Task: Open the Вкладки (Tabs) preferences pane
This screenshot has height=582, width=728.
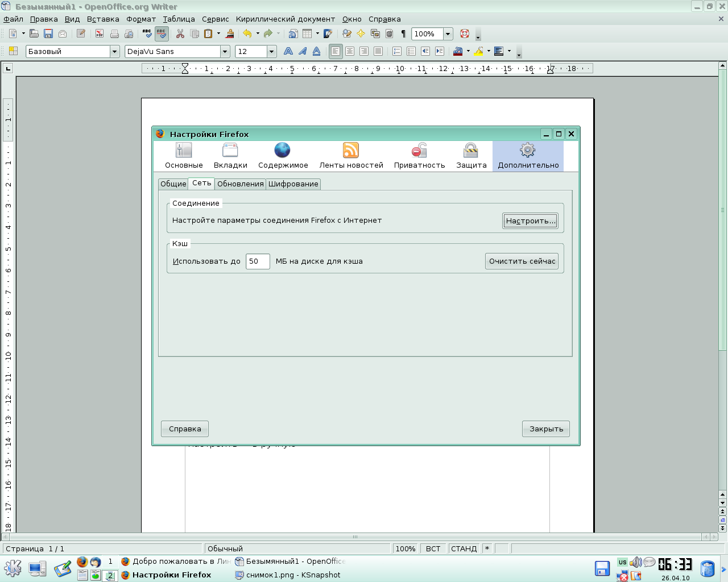Action: [x=230, y=156]
